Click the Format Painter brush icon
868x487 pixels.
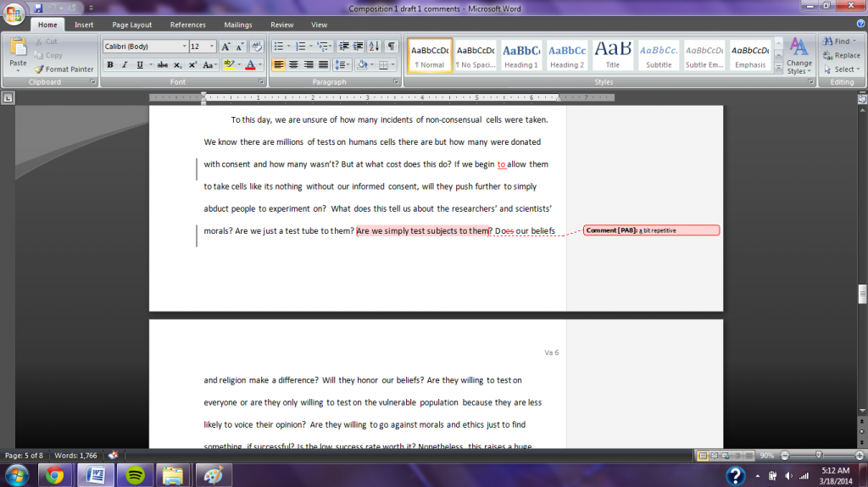click(x=39, y=69)
